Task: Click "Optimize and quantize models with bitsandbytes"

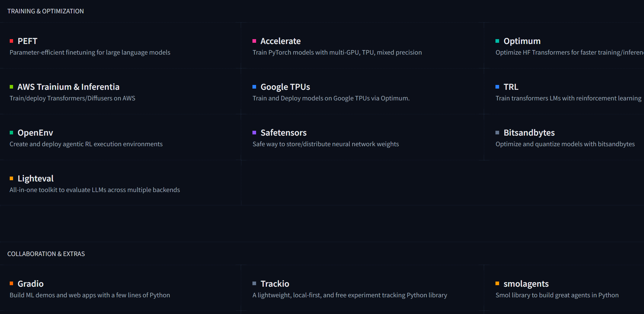Action: 565,144
